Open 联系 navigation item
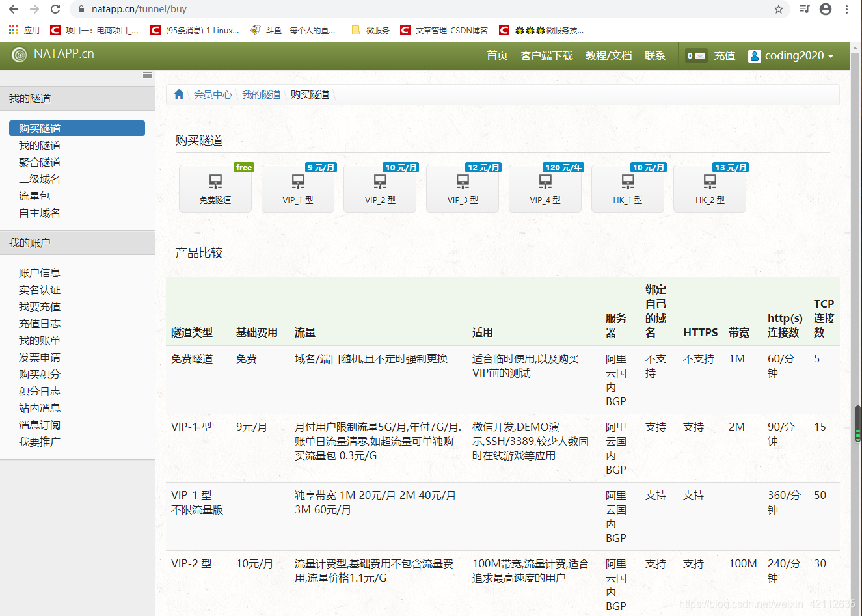862x616 pixels. [x=655, y=56]
